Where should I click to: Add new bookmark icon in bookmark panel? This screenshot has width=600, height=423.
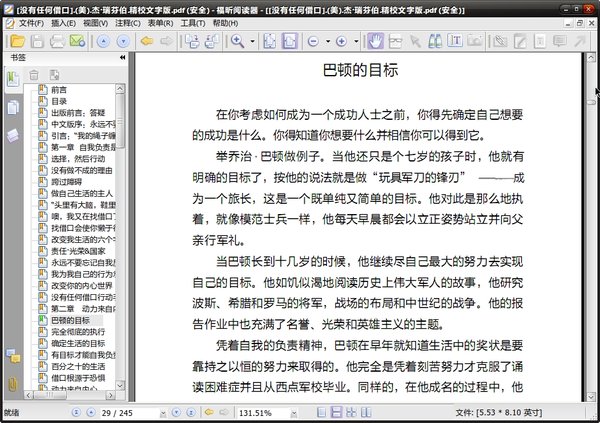54,75
